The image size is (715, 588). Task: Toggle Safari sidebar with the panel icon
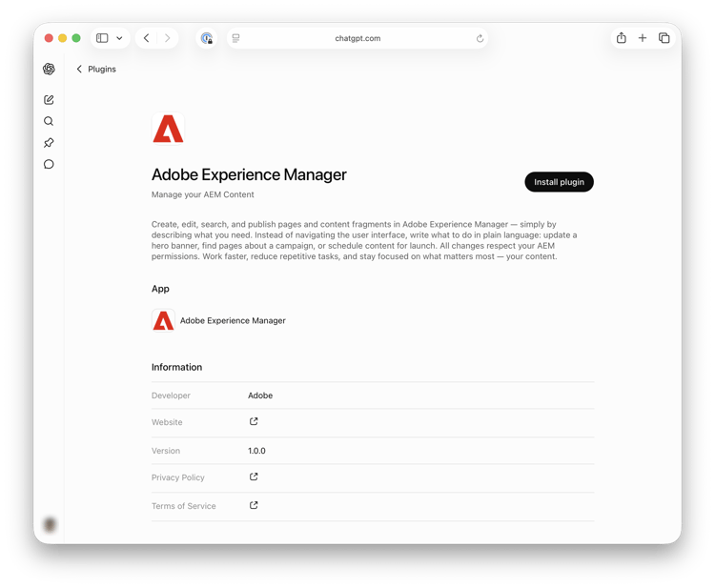click(x=102, y=38)
